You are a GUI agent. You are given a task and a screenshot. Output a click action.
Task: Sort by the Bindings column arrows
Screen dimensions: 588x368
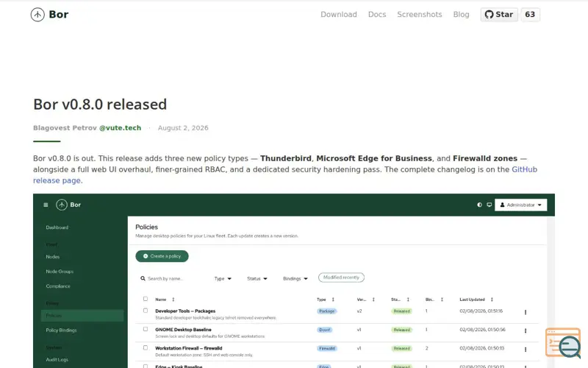pyautogui.click(x=442, y=300)
